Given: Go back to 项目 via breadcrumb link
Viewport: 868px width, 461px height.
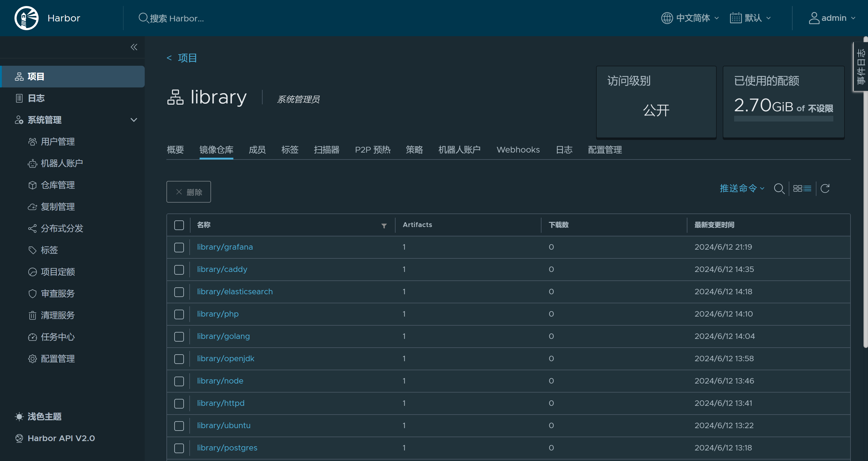Looking at the screenshot, I should point(187,58).
